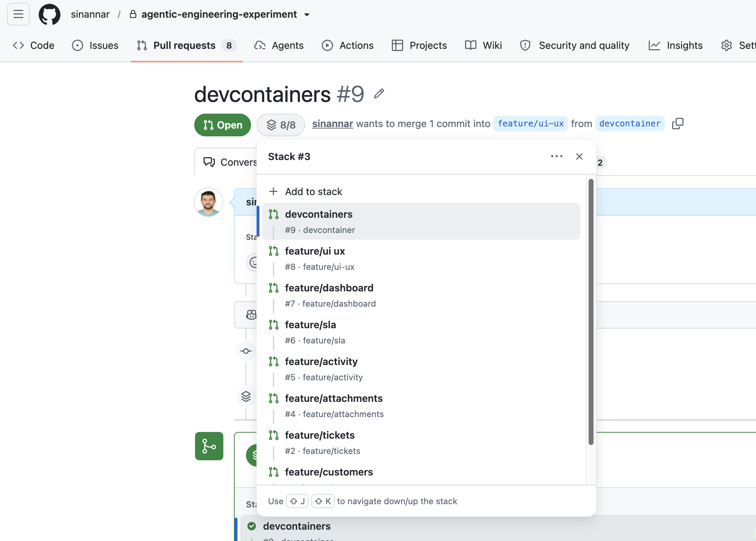The width and height of the screenshot is (756, 541).
Task: Toggle the 8/8 stack indicator button
Action: (281, 125)
